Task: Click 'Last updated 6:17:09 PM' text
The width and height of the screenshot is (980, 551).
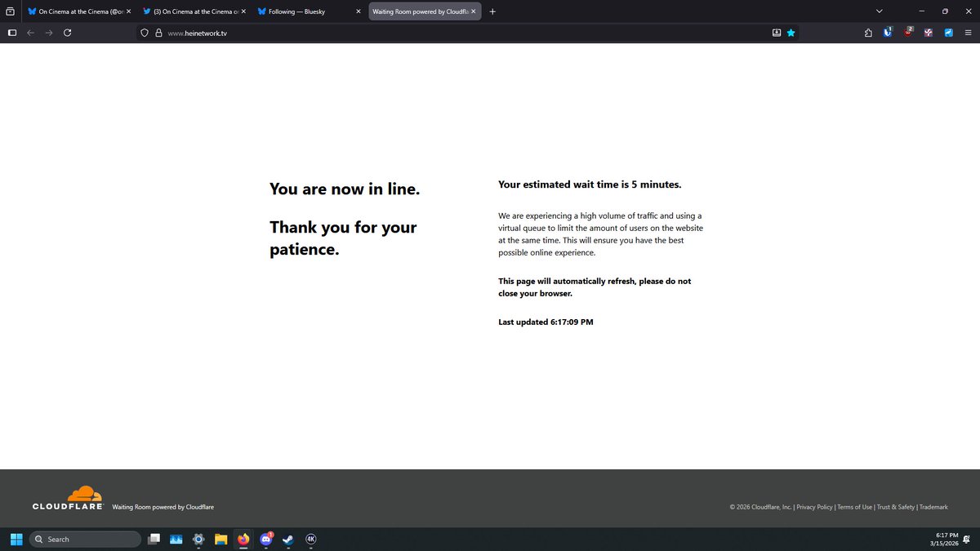Action: 546,322
